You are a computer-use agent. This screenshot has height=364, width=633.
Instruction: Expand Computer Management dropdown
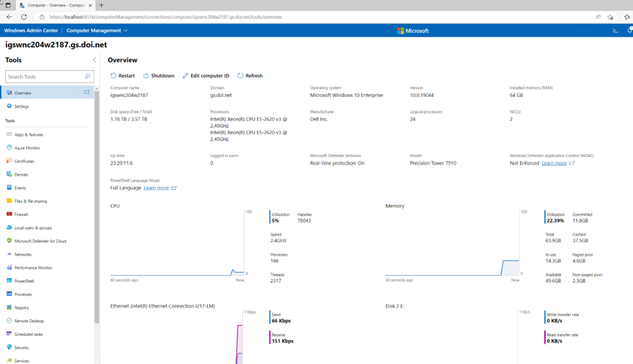[97, 30]
